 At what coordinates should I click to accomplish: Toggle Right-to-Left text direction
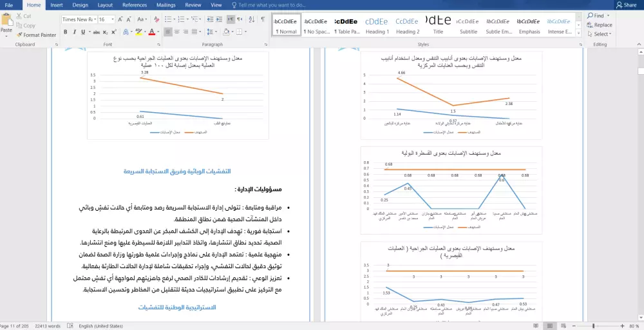240,19
